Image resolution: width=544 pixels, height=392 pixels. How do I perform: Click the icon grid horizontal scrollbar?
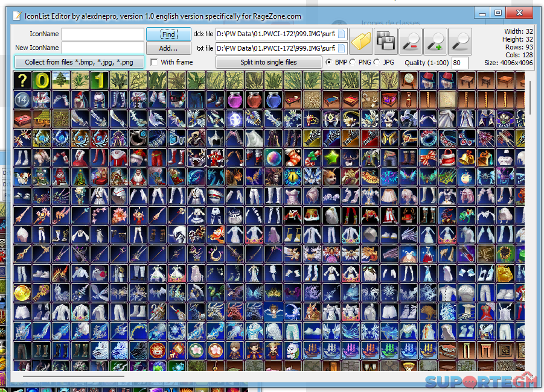[x=73, y=376]
